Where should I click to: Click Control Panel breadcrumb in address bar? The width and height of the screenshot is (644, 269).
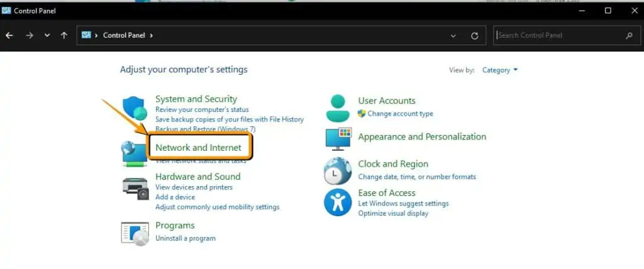[124, 35]
